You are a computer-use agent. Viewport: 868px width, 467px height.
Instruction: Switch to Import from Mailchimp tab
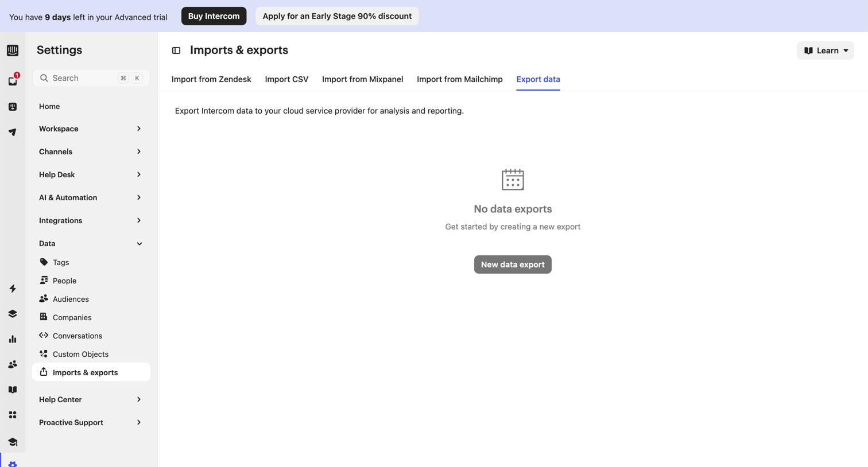460,79
